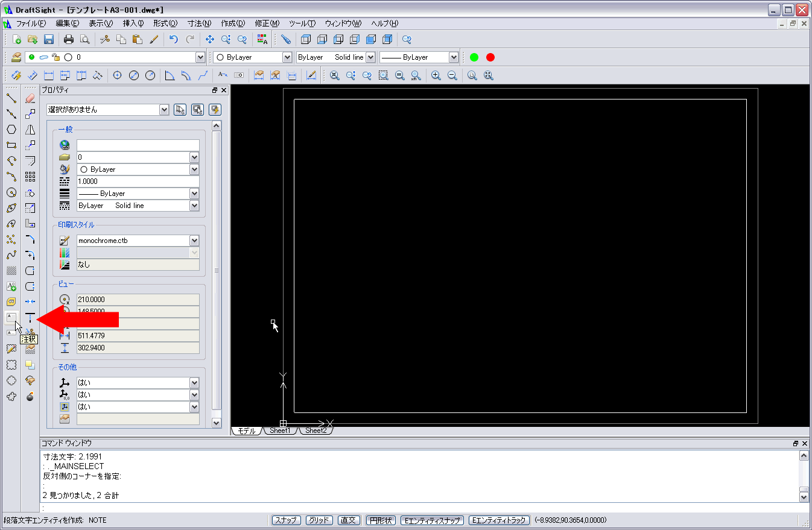Open Print Preview icon
This screenshot has height=530, width=812.
click(x=84, y=40)
